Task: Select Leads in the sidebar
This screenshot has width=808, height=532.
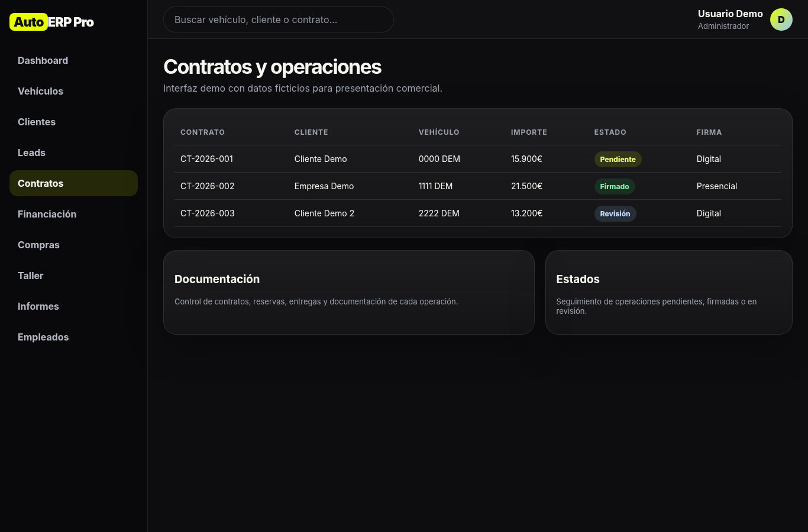Action: (x=73, y=153)
